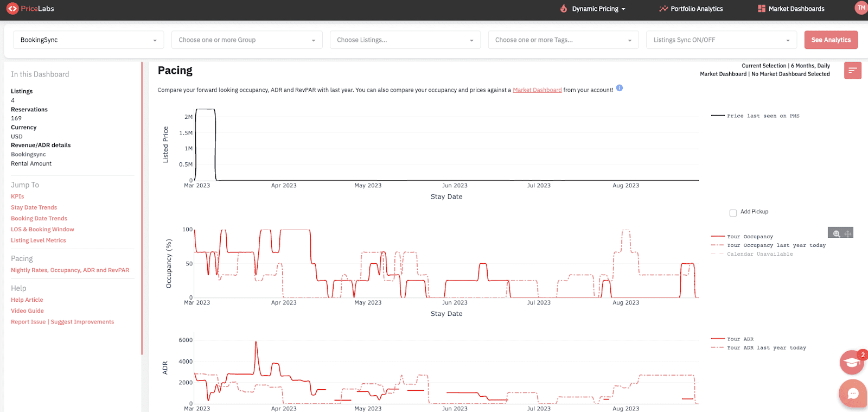Click the Portfolio Analytics chart icon
Image resolution: width=868 pixels, height=412 pixels.
coord(663,9)
